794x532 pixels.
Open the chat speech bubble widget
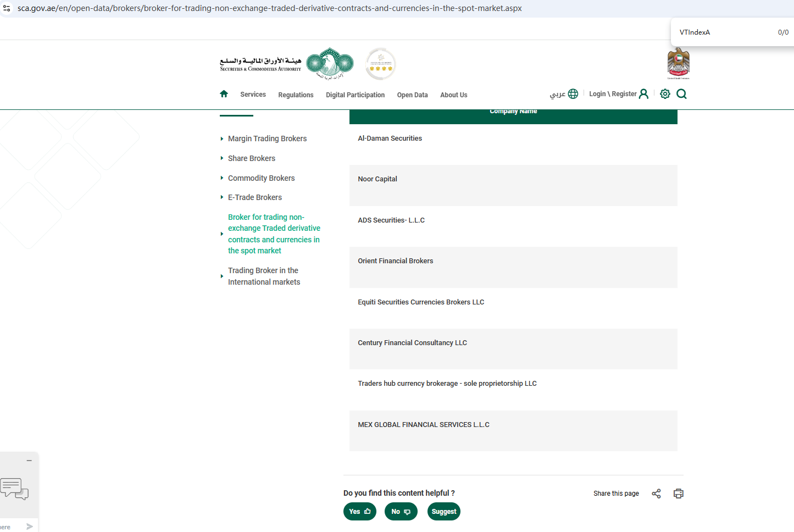click(x=14, y=489)
